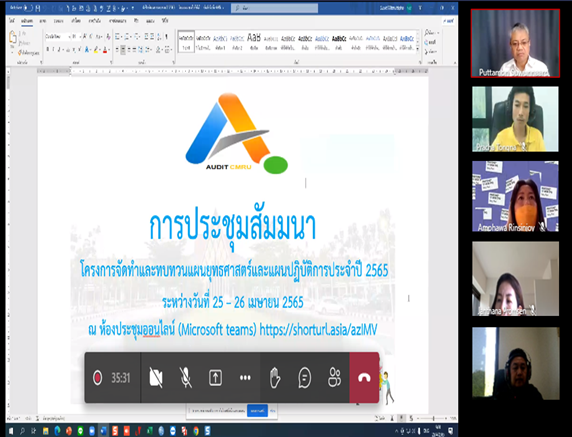Image resolution: width=572 pixels, height=437 pixels.
Task: Show the participants list
Action: tap(335, 378)
